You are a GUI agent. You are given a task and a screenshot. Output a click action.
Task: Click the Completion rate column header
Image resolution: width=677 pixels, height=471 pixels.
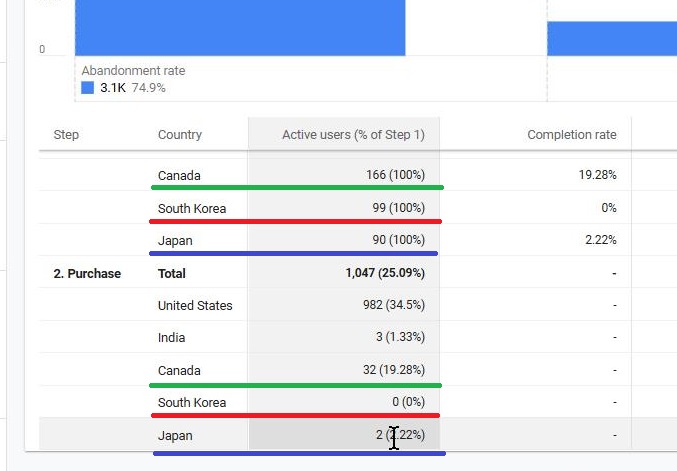point(572,135)
